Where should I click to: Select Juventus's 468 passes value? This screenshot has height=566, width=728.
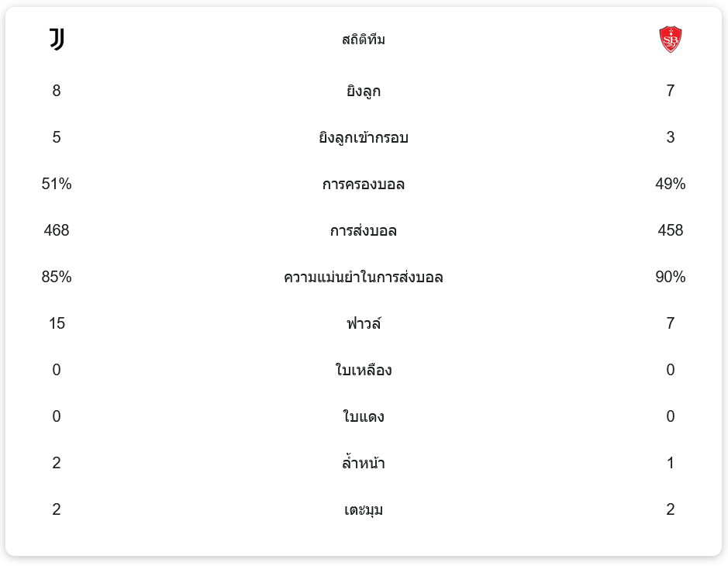(x=57, y=230)
